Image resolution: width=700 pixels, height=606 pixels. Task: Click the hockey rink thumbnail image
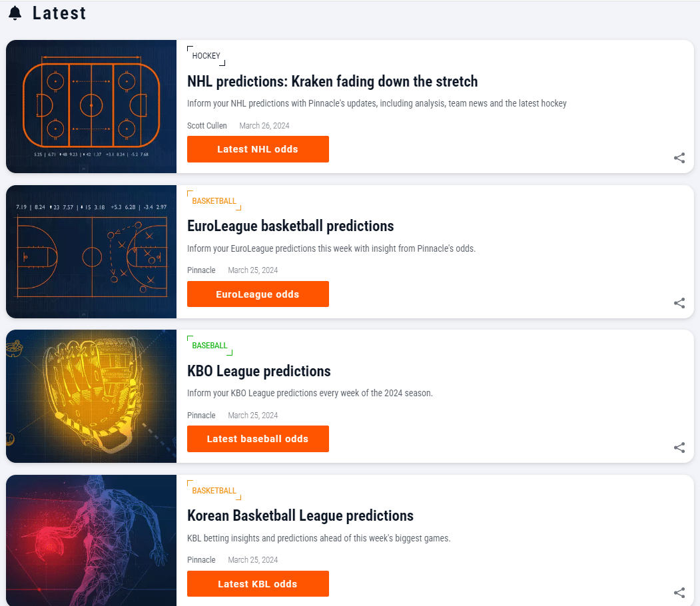click(x=91, y=107)
